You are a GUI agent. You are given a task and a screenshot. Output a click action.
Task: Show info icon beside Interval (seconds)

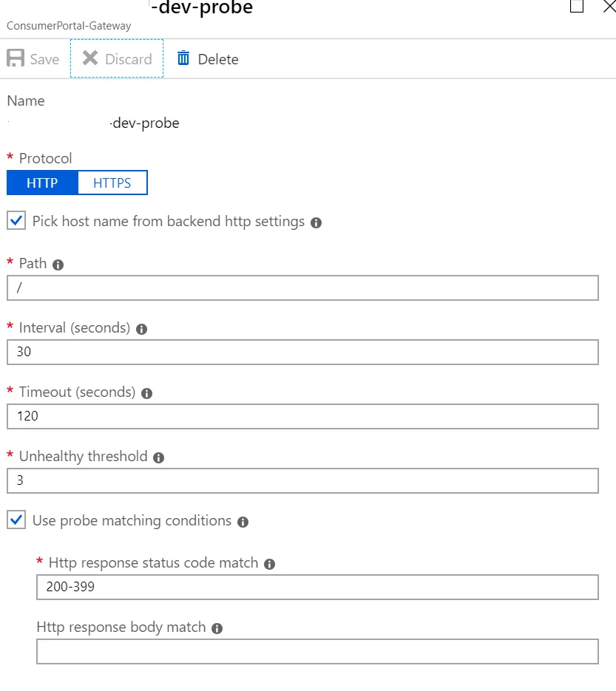point(142,329)
